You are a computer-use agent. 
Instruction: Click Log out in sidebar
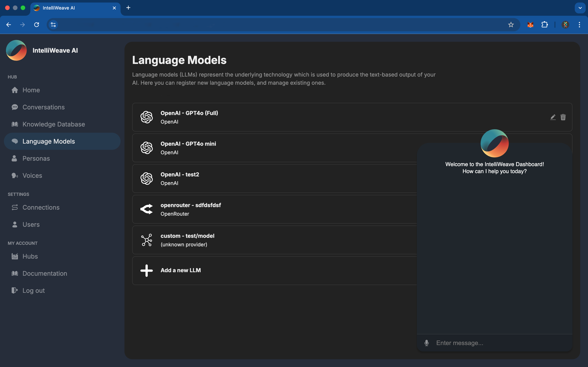[x=62, y=290]
